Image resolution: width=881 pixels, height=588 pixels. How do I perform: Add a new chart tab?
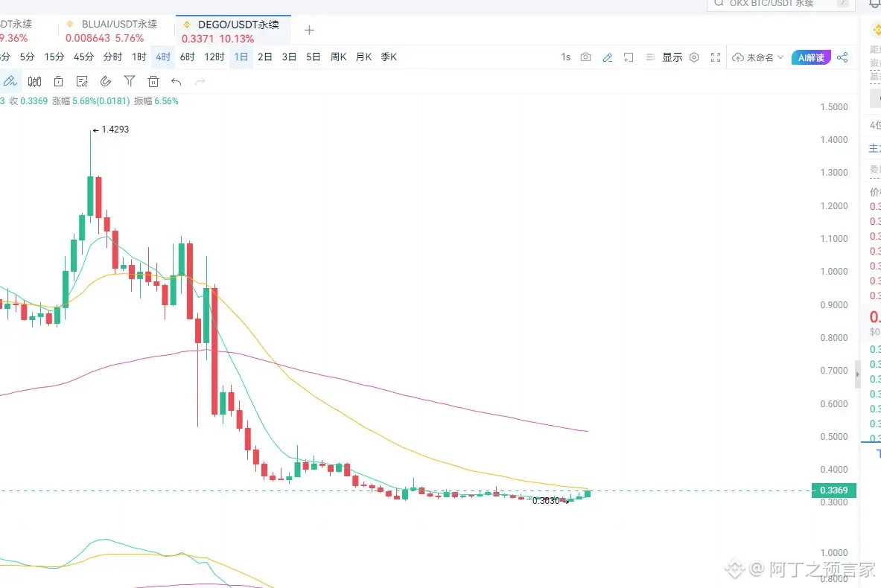pos(309,31)
